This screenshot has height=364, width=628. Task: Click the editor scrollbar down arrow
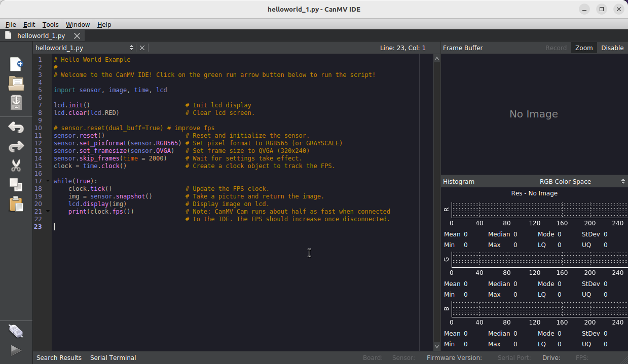tap(437, 346)
